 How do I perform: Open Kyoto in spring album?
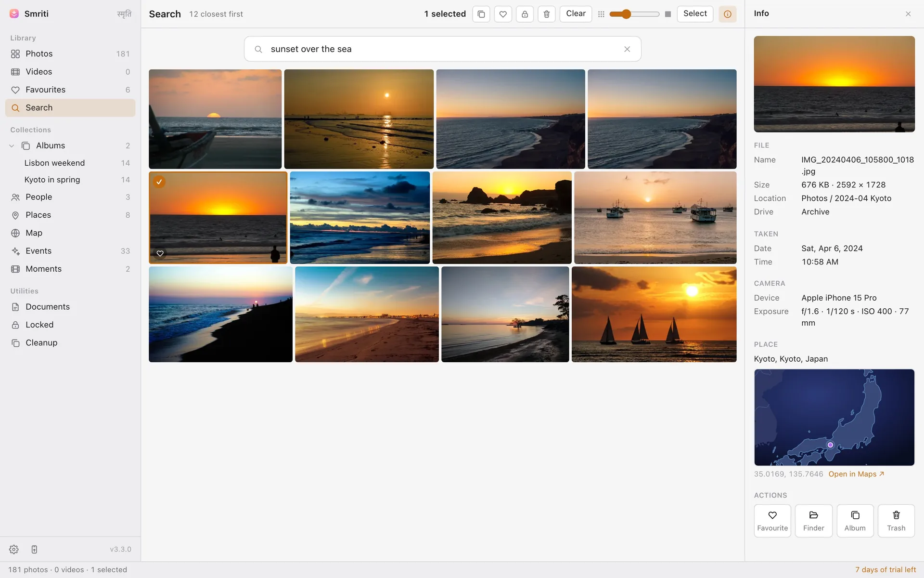click(70, 180)
